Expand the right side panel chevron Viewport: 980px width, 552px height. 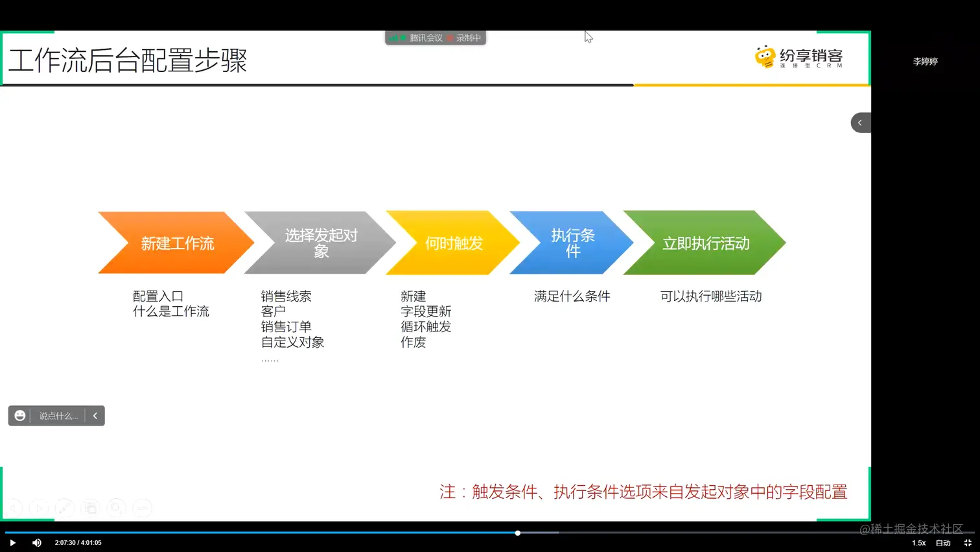pos(860,123)
